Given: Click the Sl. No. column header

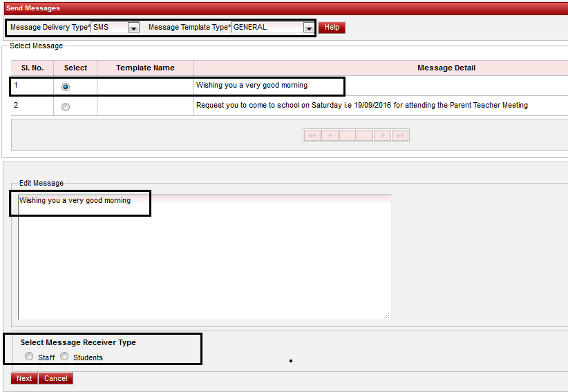Looking at the screenshot, I should [x=32, y=68].
